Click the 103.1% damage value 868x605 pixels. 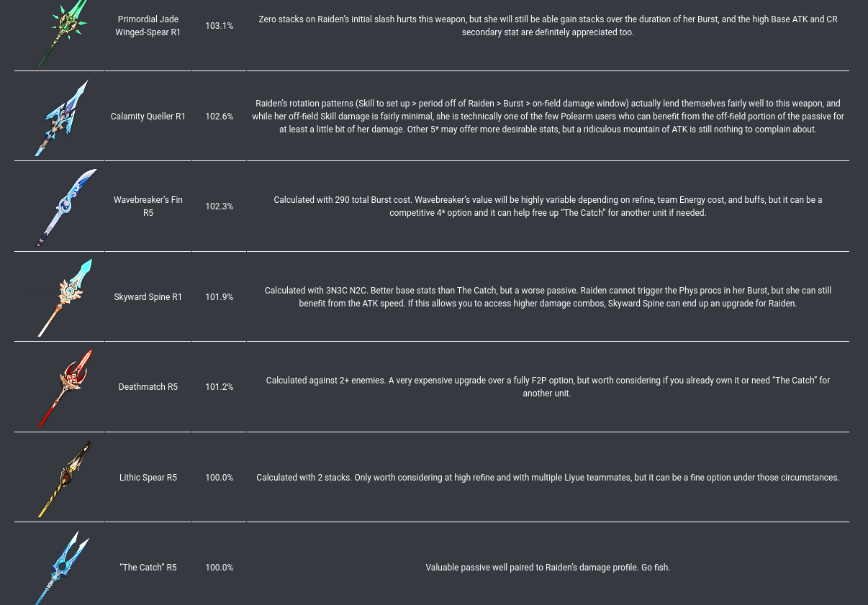pos(220,26)
